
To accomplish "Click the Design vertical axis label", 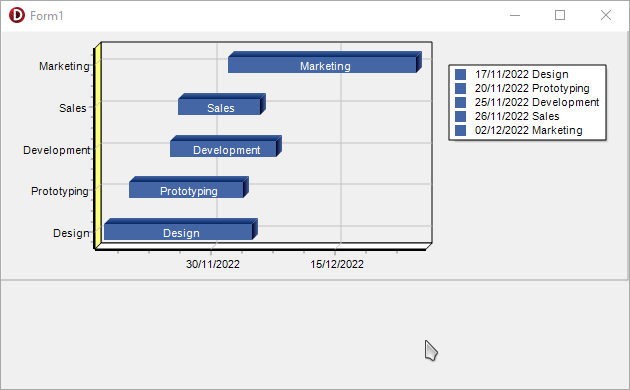I will pos(71,233).
